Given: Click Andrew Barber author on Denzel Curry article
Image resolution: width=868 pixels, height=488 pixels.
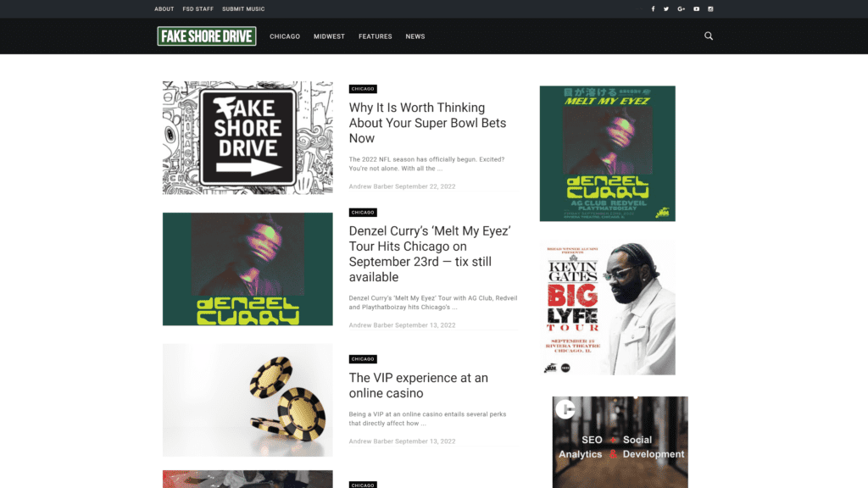Looking at the screenshot, I should pos(371,325).
